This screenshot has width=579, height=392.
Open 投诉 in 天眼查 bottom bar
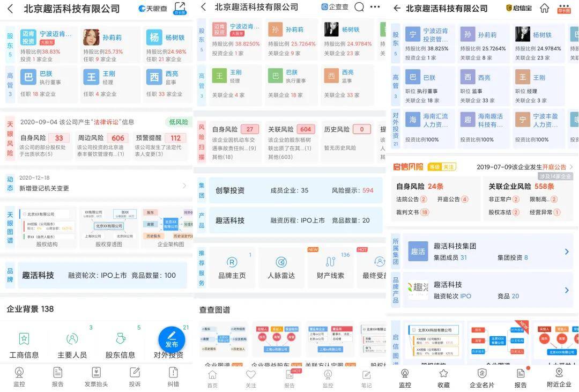135,377
